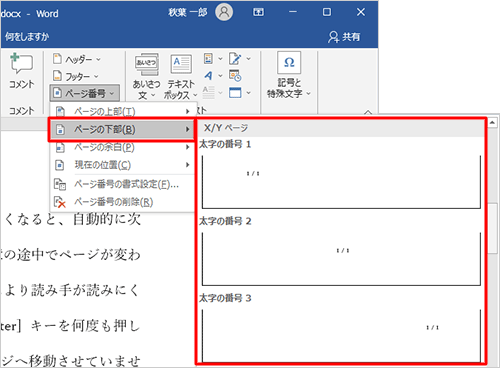Click the 共有 (Share) button
500x368 pixels.
tap(344, 37)
